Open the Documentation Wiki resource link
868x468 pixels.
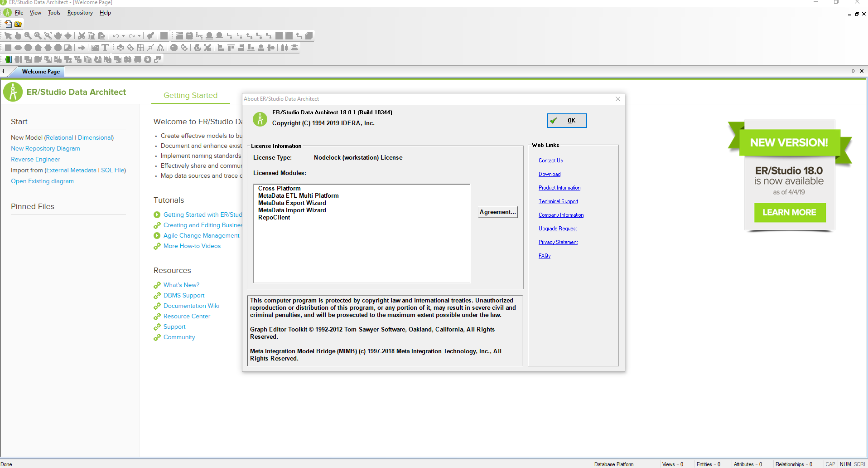pyautogui.click(x=191, y=306)
